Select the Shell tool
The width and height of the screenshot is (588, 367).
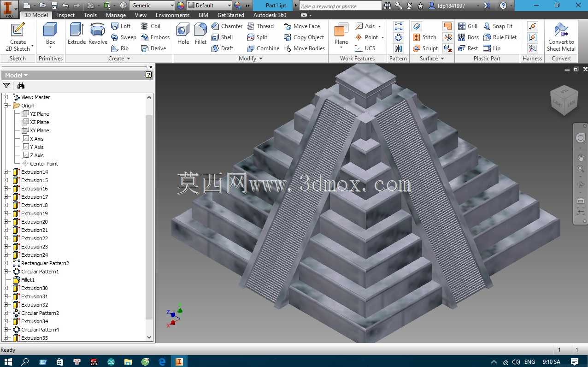pyautogui.click(x=222, y=37)
